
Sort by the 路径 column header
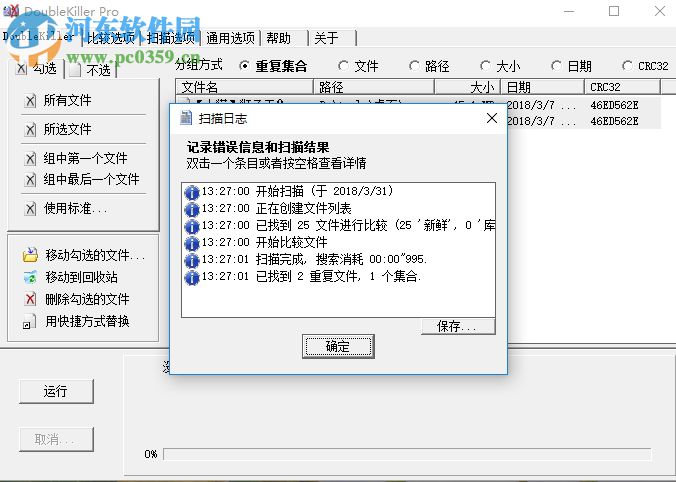point(373,87)
